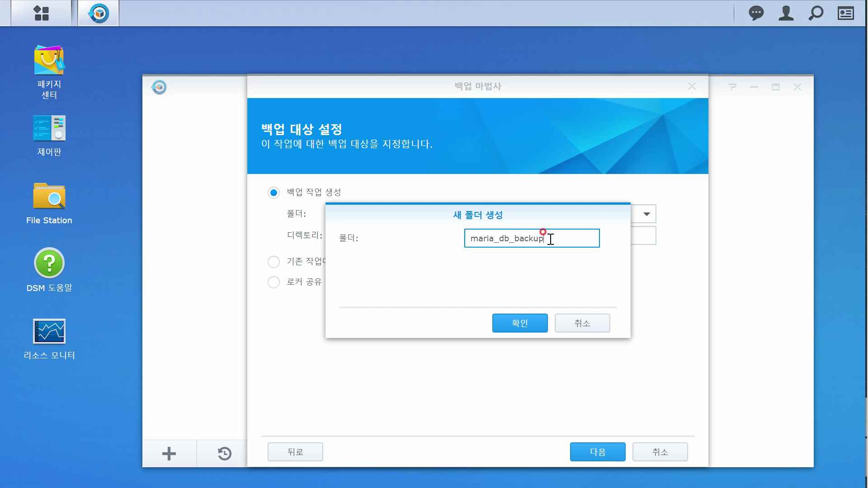Click the folder name input field

(x=531, y=238)
